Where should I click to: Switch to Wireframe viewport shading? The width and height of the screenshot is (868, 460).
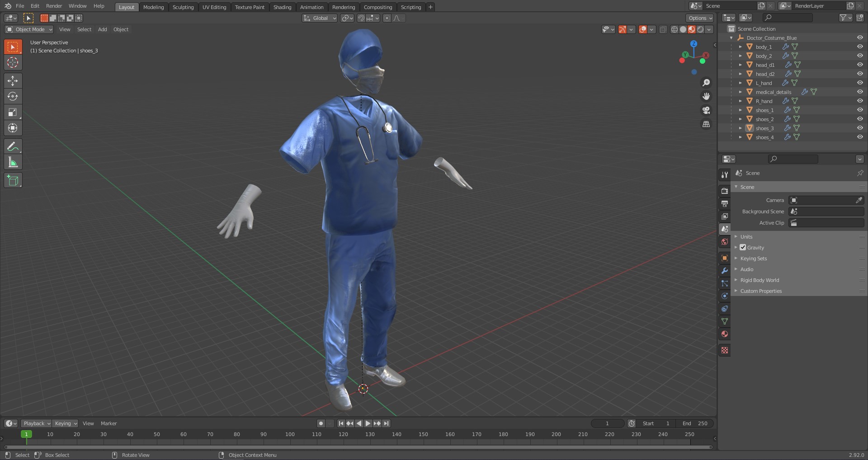point(675,29)
